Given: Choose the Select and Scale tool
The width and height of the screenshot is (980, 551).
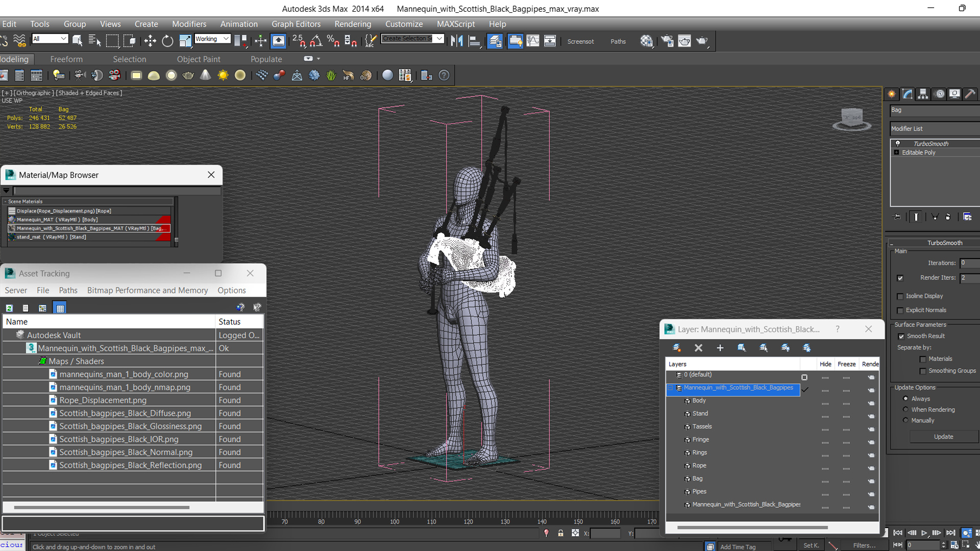Looking at the screenshot, I should (x=185, y=41).
